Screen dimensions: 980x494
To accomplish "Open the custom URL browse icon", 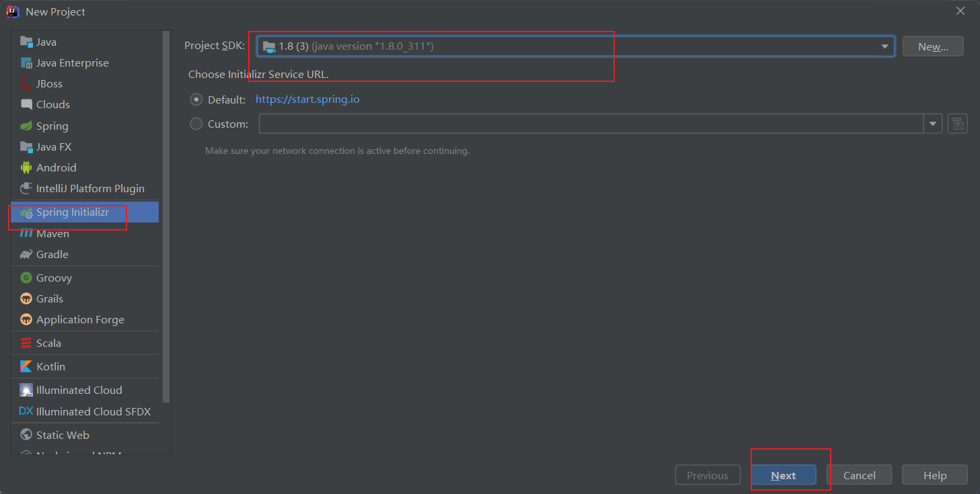I will click(x=958, y=124).
